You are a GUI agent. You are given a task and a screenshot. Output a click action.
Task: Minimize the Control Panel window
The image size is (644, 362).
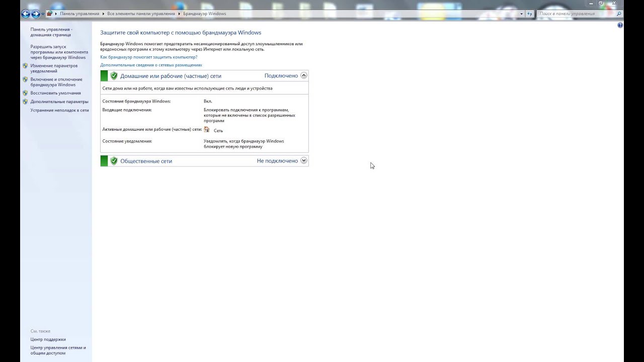pos(591,4)
